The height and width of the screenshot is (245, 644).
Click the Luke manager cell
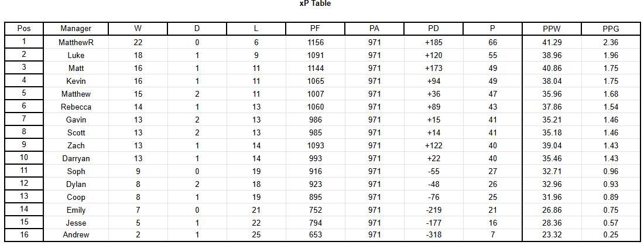click(x=76, y=55)
